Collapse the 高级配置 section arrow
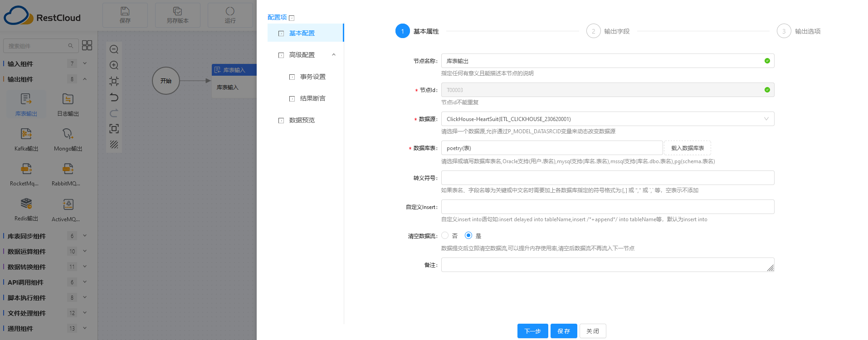 click(x=334, y=55)
